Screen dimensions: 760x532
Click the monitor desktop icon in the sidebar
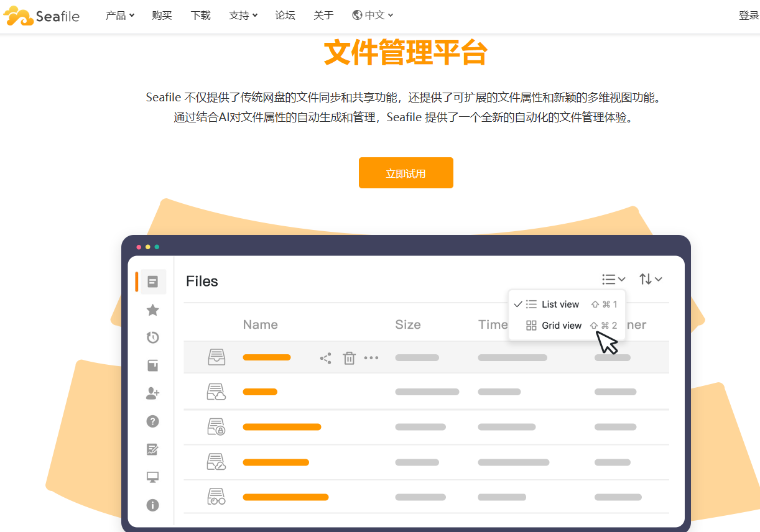(x=152, y=477)
